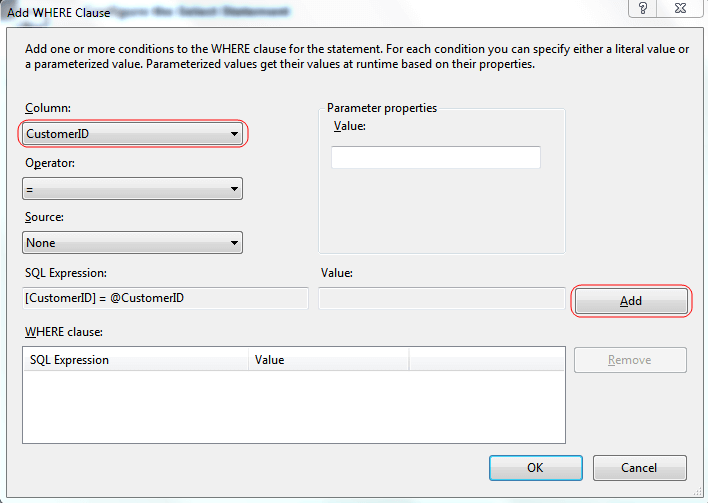708x503 pixels.
Task: Click the blank third header in WHERE list
Action: pos(486,360)
